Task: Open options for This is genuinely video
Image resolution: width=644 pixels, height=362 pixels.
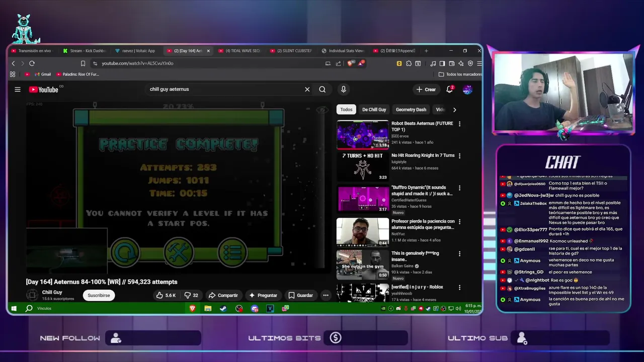Action: point(459,253)
